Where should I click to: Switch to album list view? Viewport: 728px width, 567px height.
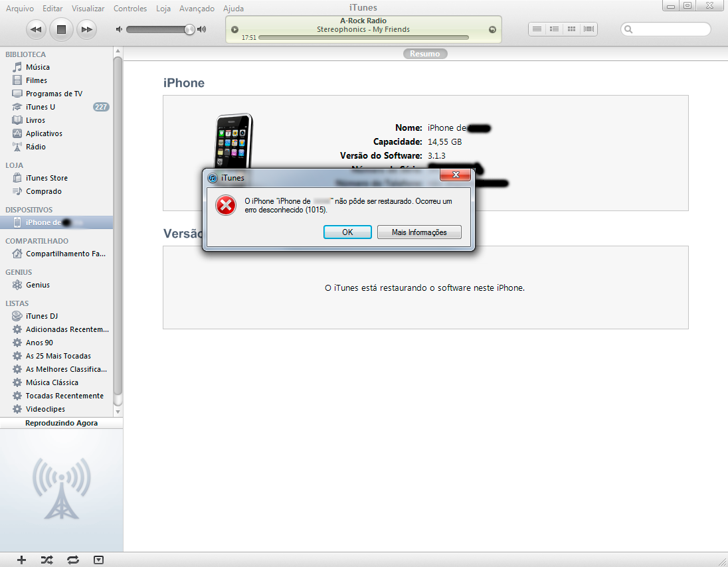555,29
